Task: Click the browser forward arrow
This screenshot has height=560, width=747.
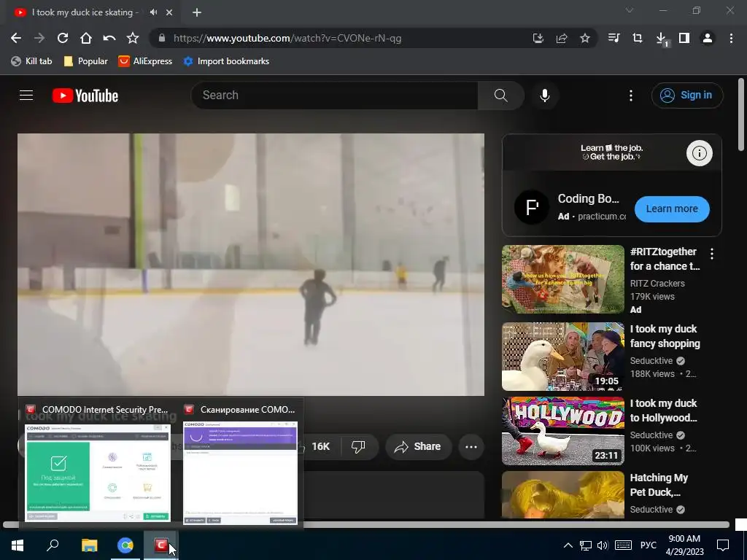Action: pyautogui.click(x=39, y=38)
